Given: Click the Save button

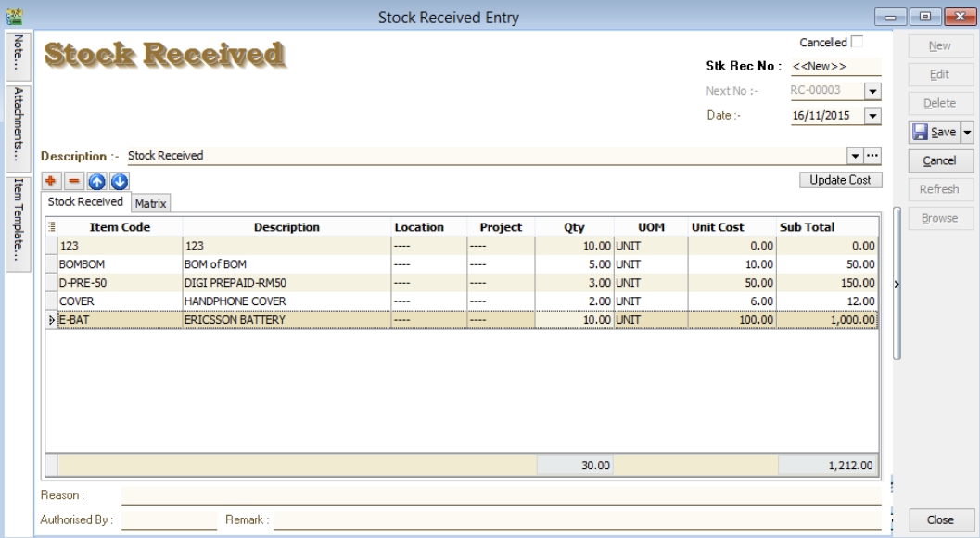Looking at the screenshot, I should pyautogui.click(x=935, y=134).
